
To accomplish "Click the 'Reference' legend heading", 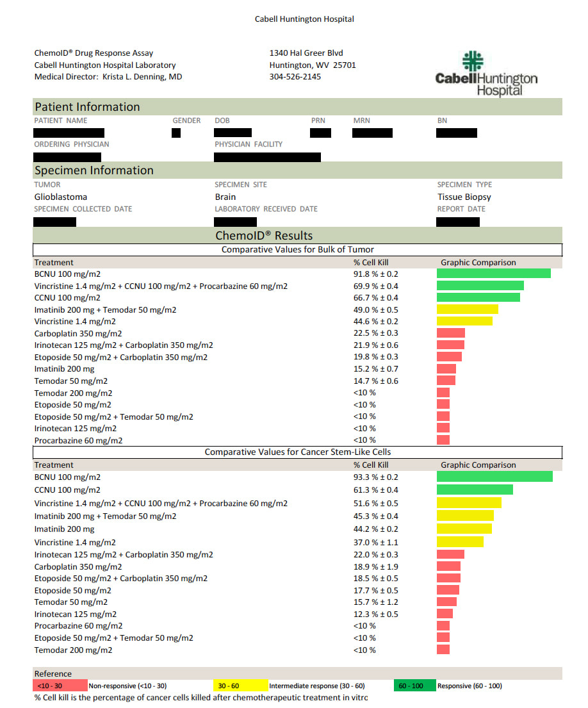I will [x=53, y=673].
